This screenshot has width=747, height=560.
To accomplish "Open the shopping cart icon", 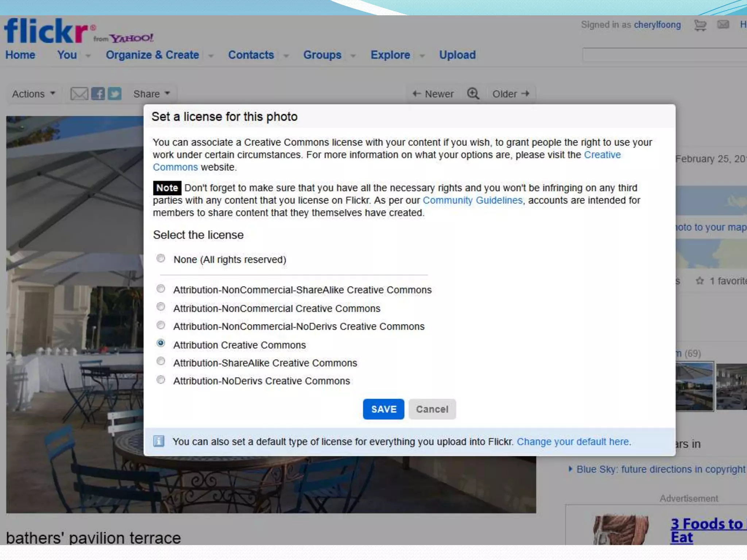I will (700, 25).
